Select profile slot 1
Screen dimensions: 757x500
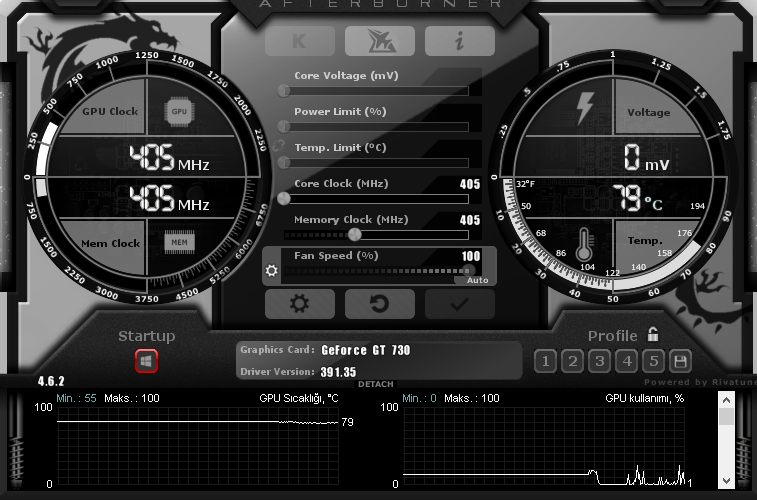546,361
